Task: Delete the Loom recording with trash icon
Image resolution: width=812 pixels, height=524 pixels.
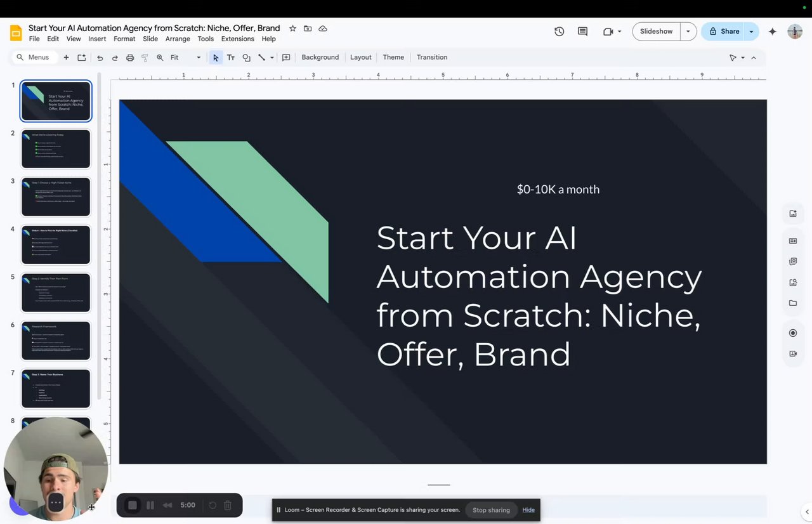Action: point(228,505)
